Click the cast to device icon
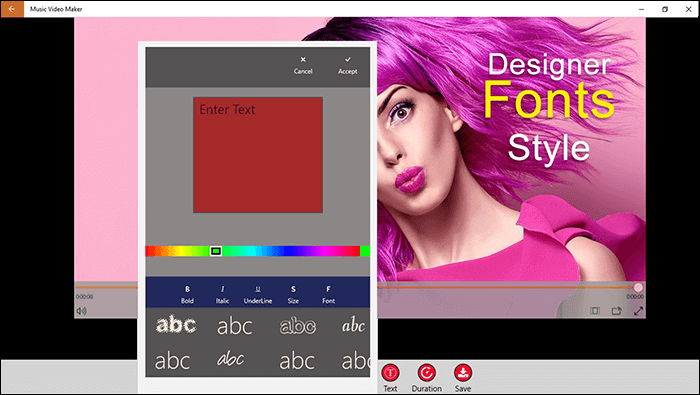 (617, 311)
